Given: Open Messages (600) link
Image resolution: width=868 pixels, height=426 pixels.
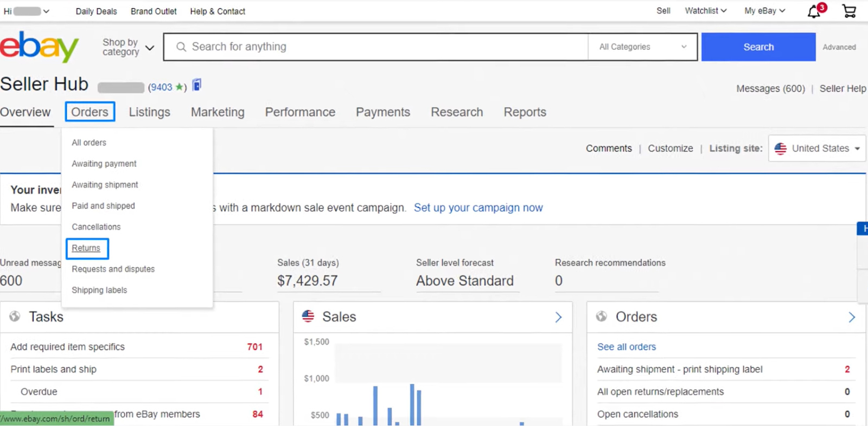Looking at the screenshot, I should 770,89.
